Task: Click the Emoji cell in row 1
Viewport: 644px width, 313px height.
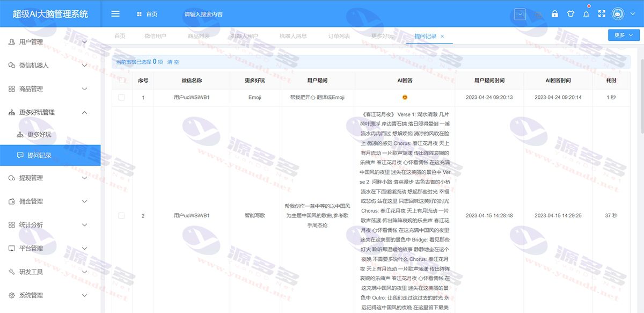Action: (255, 98)
